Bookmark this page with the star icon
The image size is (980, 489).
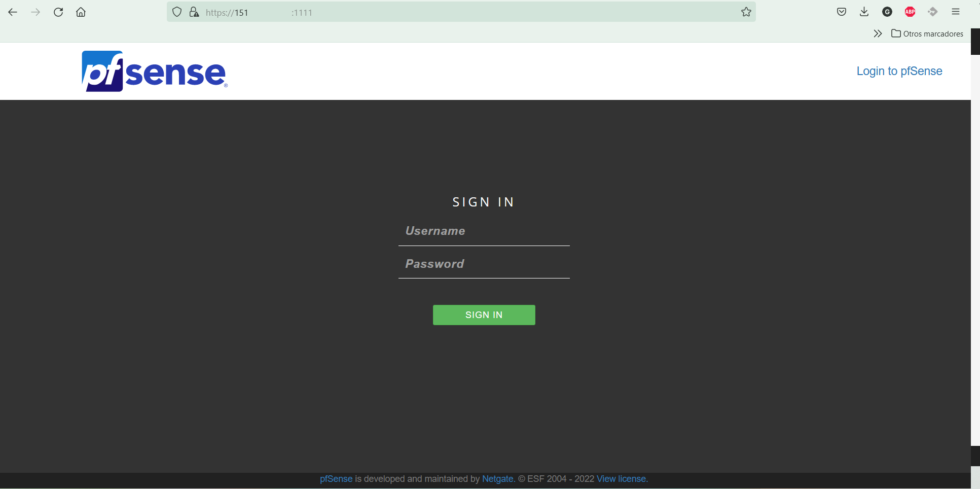tap(746, 12)
